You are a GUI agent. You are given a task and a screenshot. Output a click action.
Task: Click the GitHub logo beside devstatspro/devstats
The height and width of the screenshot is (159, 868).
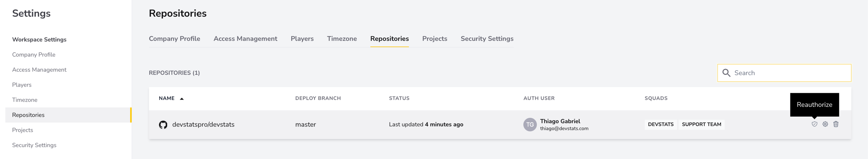[163, 125]
